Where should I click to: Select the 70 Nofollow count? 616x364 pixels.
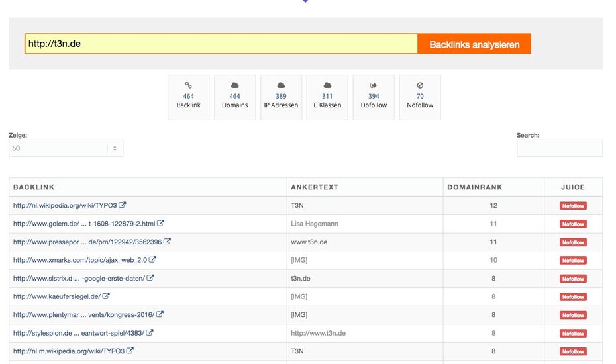pos(420,96)
